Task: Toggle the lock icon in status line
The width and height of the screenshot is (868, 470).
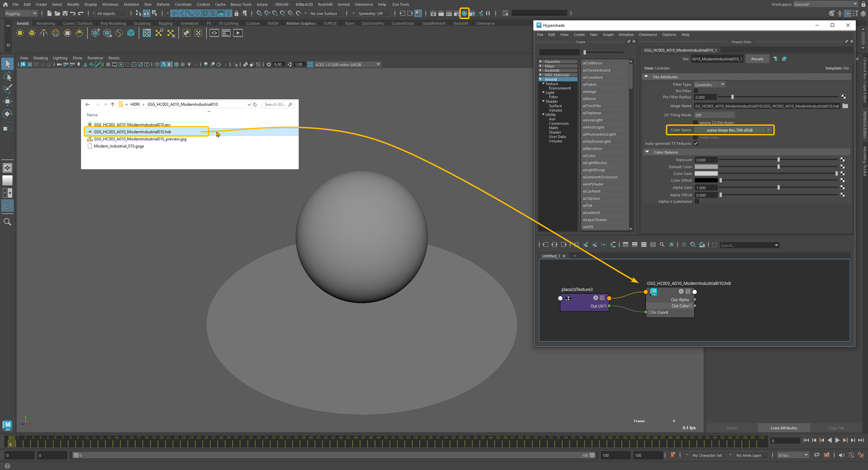Action: coord(236,13)
